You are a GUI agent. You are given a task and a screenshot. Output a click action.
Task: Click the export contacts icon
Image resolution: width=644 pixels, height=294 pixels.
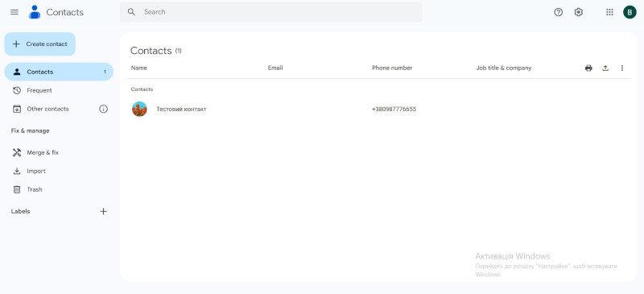click(x=605, y=68)
